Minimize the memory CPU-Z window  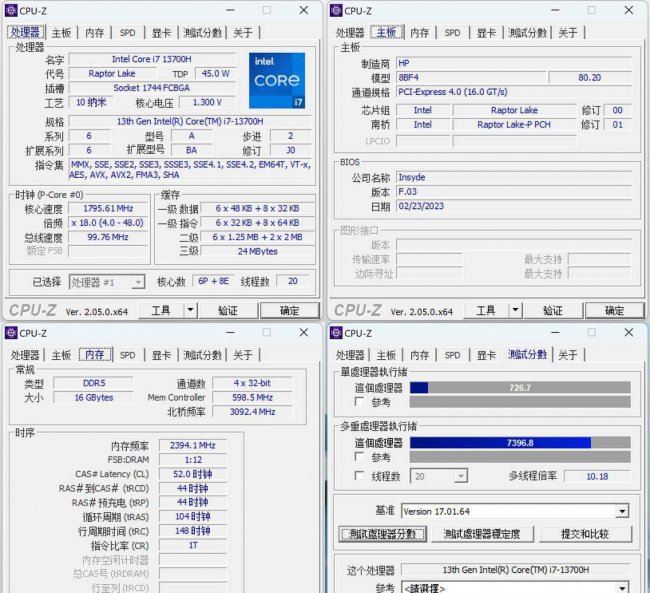pyautogui.click(x=230, y=332)
